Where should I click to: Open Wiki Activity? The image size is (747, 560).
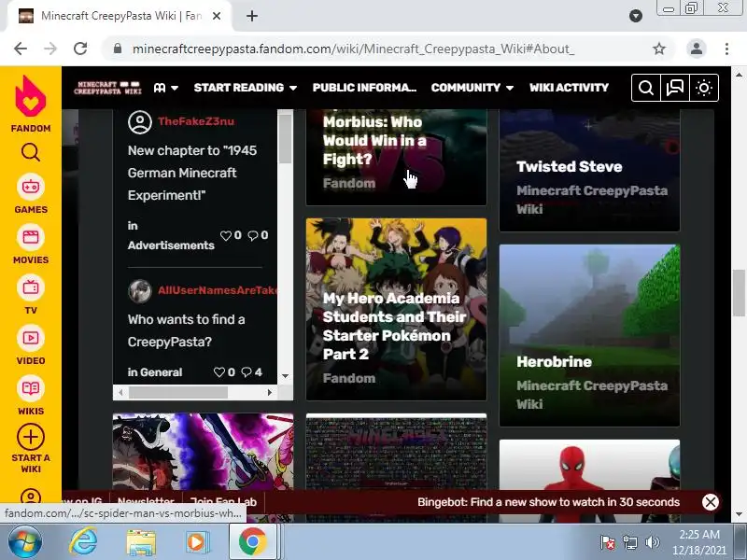569,88
